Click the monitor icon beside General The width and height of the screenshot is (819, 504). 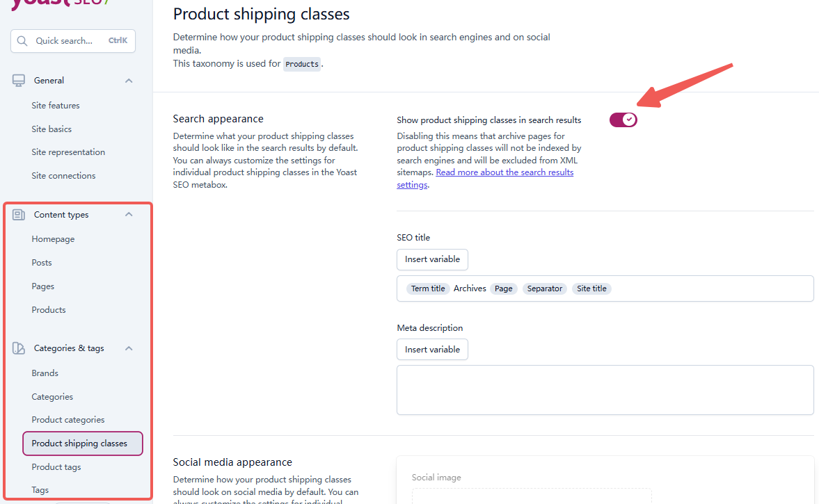[x=18, y=79]
